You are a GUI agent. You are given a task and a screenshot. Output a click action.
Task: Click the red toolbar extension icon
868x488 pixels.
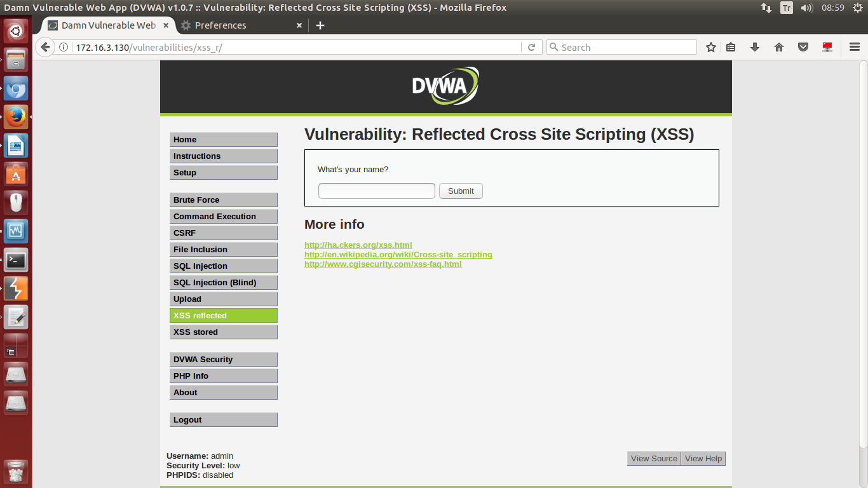(827, 48)
